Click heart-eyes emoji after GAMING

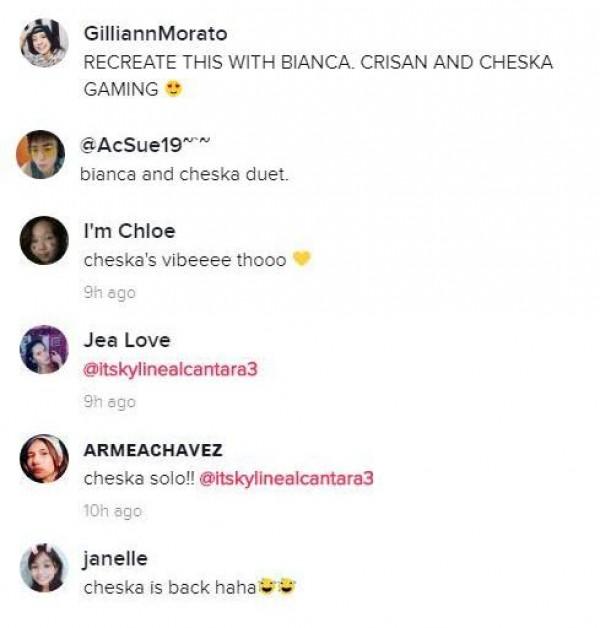(x=174, y=89)
